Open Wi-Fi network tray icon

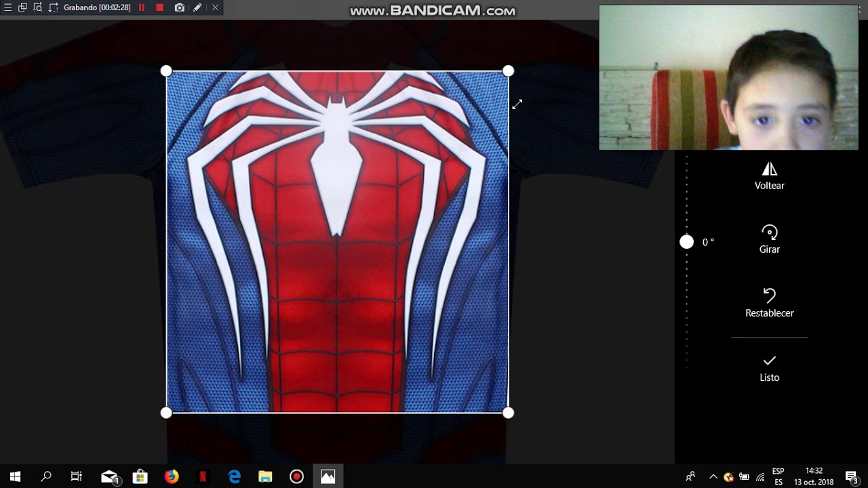click(x=760, y=476)
